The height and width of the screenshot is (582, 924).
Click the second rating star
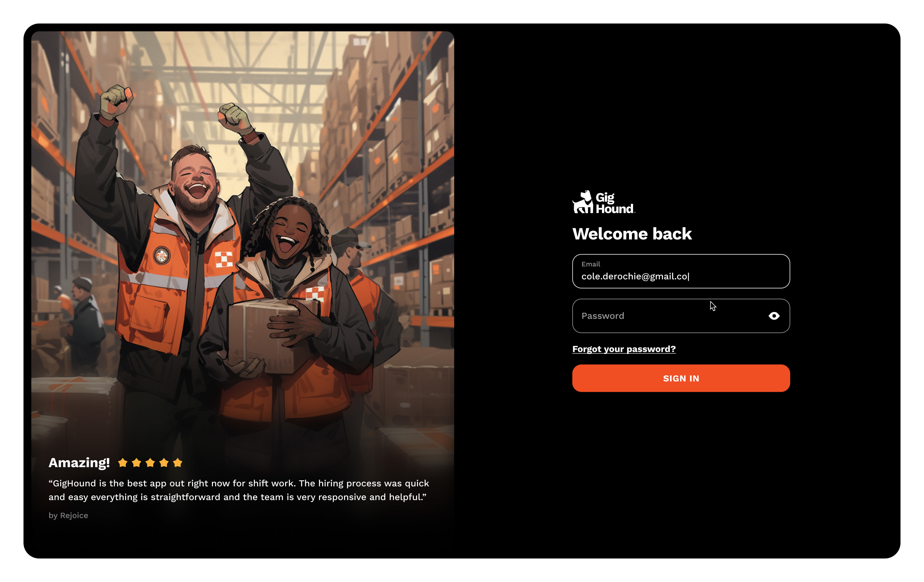(137, 463)
